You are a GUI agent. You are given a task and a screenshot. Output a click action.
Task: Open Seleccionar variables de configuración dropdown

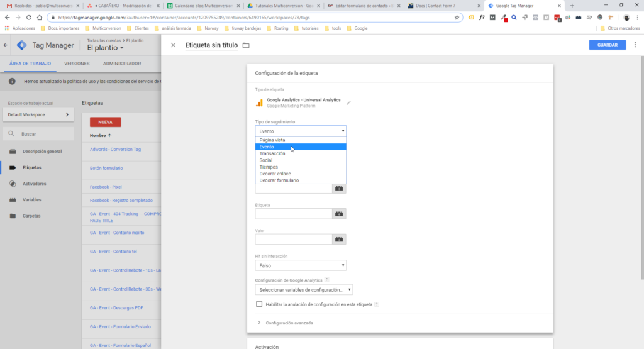click(x=304, y=289)
